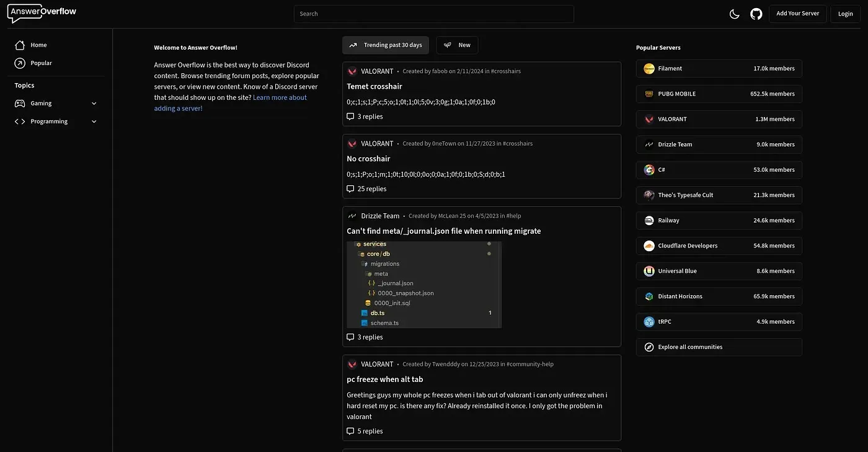Open the No crosshair post title
The width and height of the screenshot is (868, 452).
368,159
